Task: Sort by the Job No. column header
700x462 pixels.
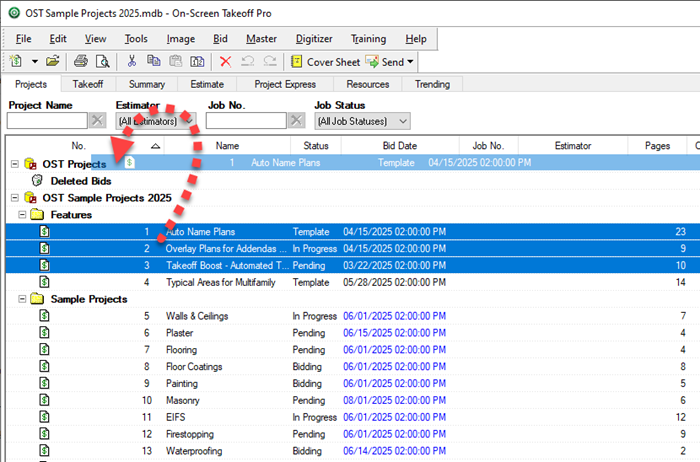Action: [488, 146]
